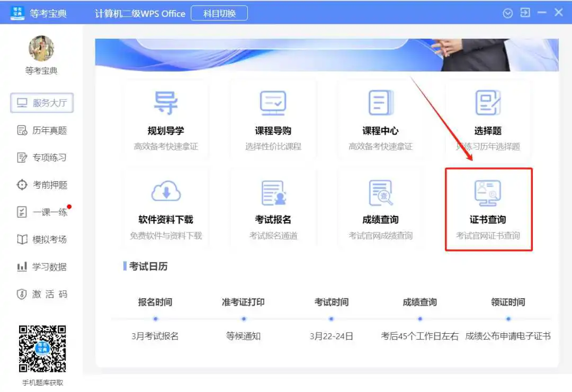This screenshot has height=392, width=572.
Task: Go to 考前押题 in the sidebar
Action: tap(42, 185)
